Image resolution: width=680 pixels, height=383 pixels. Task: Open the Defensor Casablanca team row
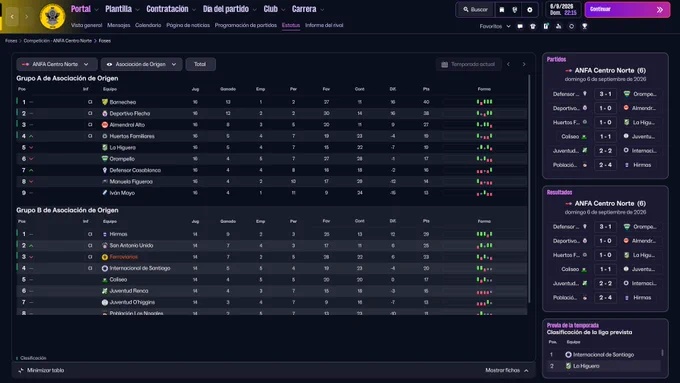[x=271, y=170]
